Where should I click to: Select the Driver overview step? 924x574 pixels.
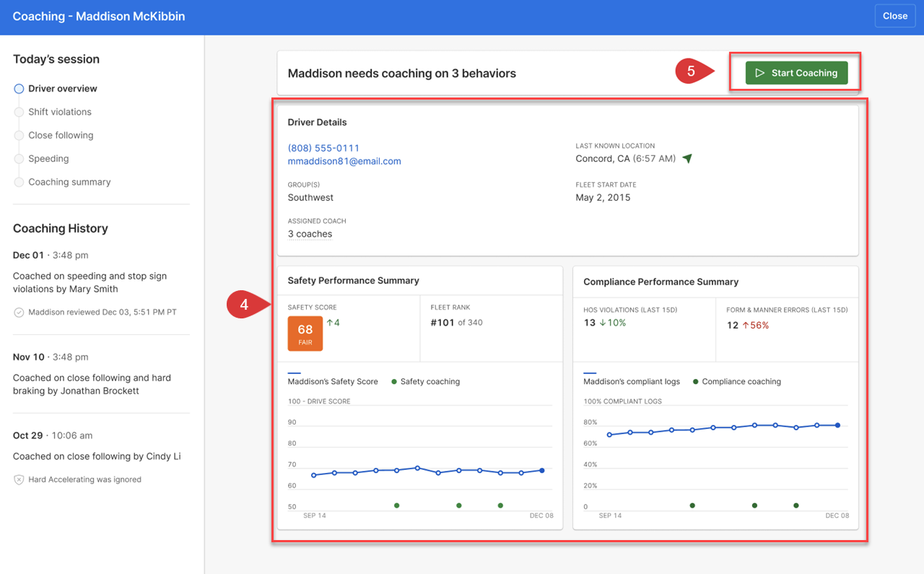(x=62, y=89)
